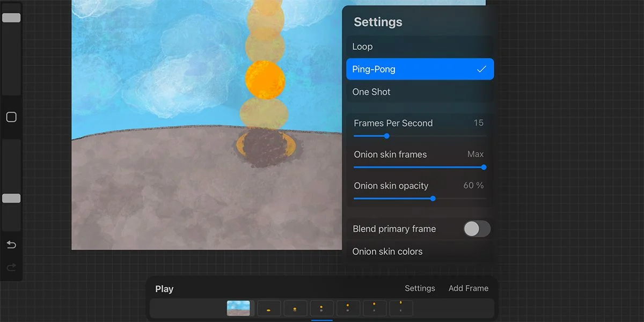This screenshot has height=322, width=644.
Task: Select the Ping-Pong playback option
Action: [x=420, y=69]
